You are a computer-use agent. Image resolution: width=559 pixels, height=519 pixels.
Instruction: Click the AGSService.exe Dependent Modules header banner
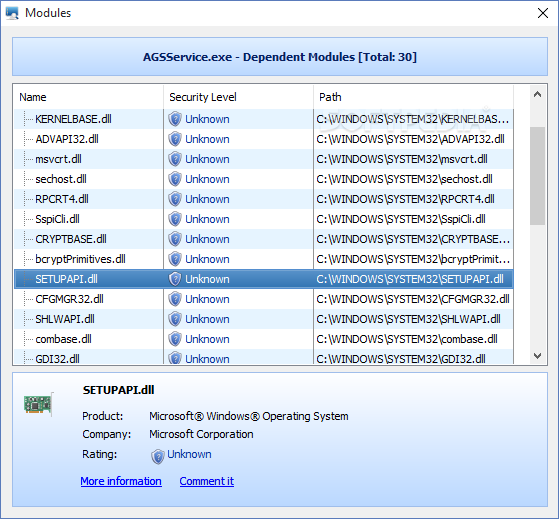(x=280, y=57)
